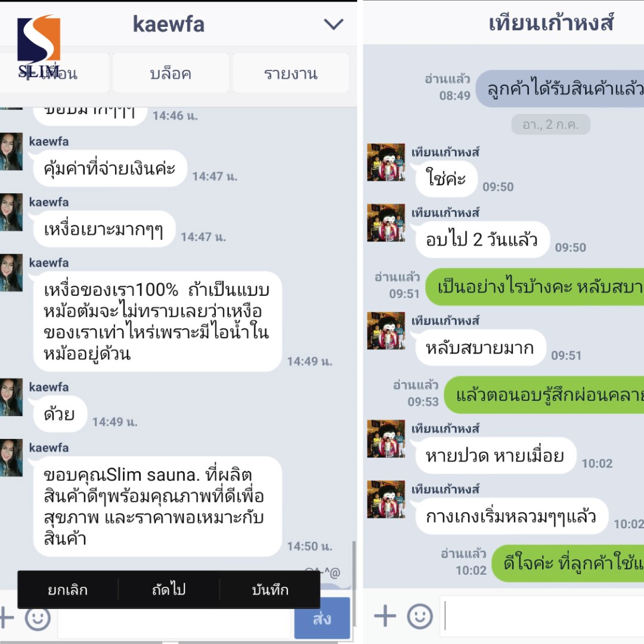Choose ยกเลิก in the black popup menu
Image resolution: width=644 pixels, height=644 pixels.
point(68,590)
